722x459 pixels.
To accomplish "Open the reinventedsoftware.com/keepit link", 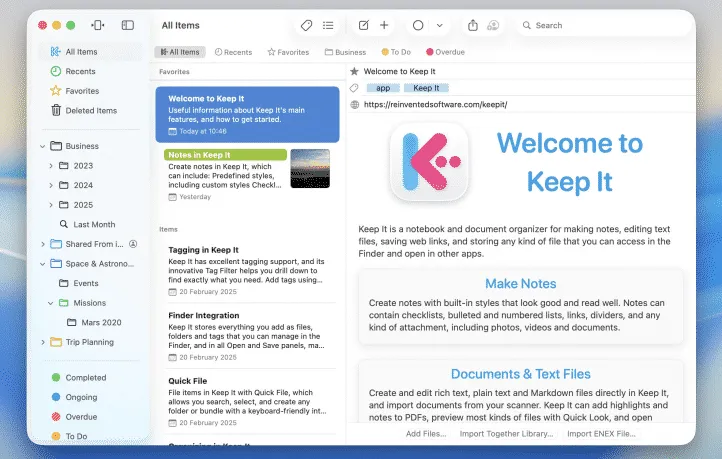I will pos(435,105).
